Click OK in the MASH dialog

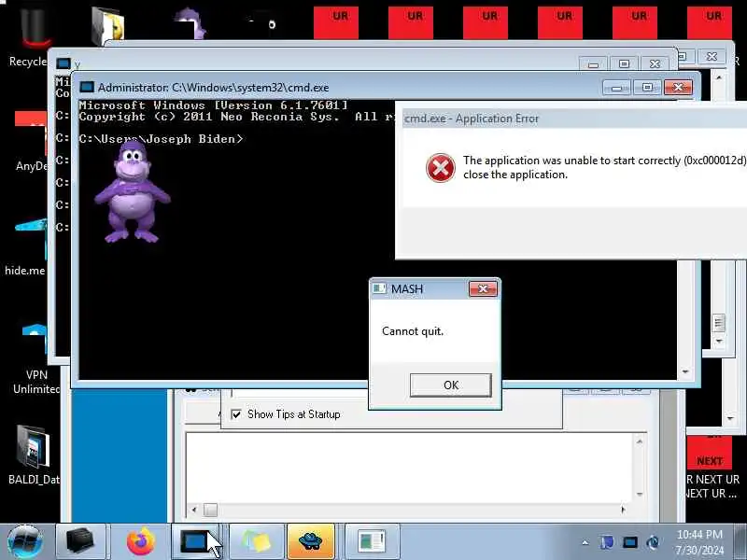[450, 385]
